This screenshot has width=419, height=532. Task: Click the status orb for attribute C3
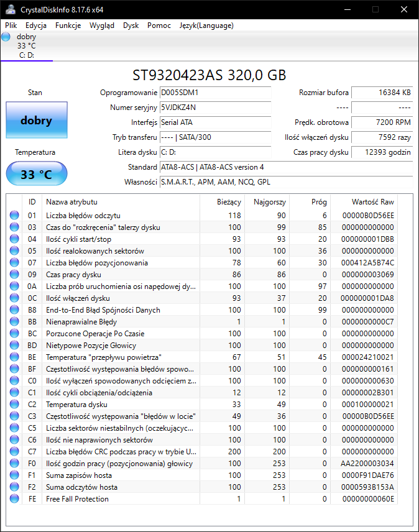click(x=14, y=416)
